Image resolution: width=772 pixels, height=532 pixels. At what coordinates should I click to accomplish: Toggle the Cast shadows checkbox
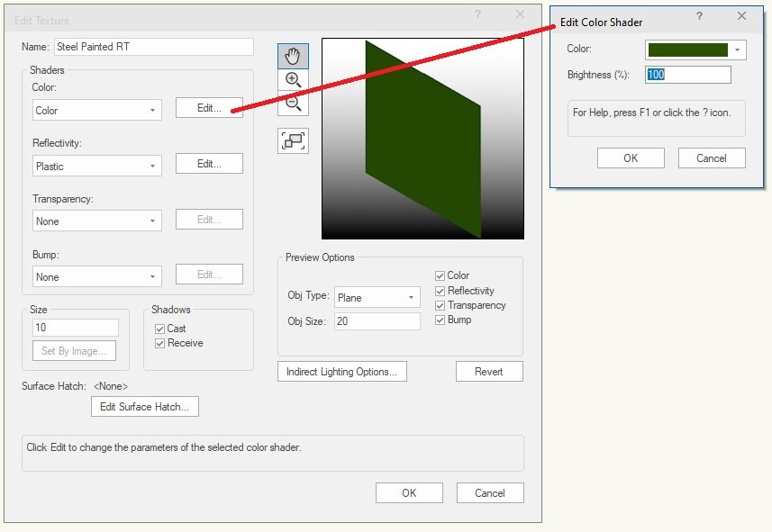[x=160, y=329]
